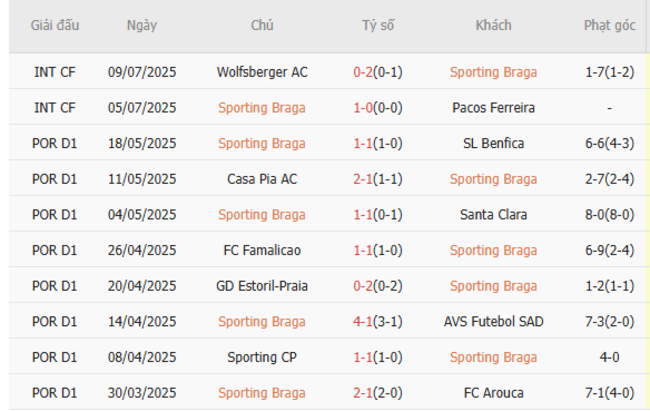The width and height of the screenshot is (650, 411).
Task: Click Sporting Braga in 30/03/2025 match
Action: coord(262,393)
